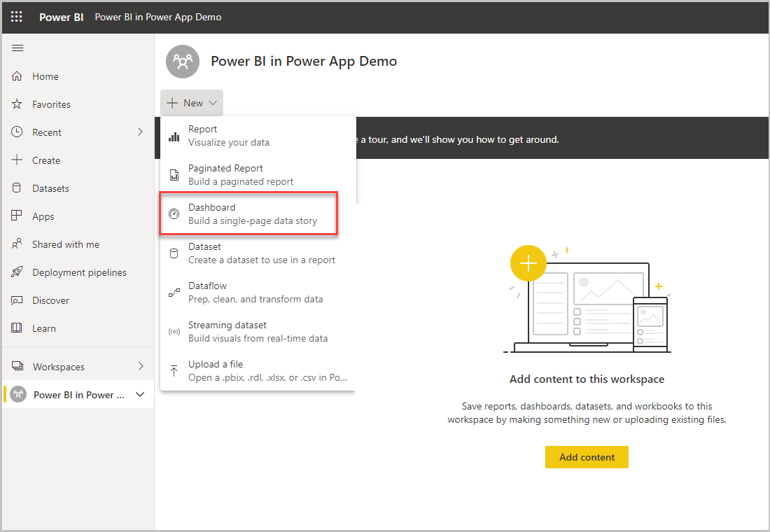Click 'Add content to this workspace' heading
This screenshot has width=770, height=532.
tap(587, 379)
